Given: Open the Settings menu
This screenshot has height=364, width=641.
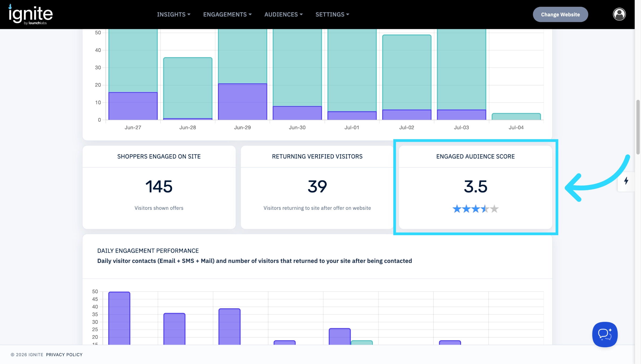Looking at the screenshot, I should point(332,15).
